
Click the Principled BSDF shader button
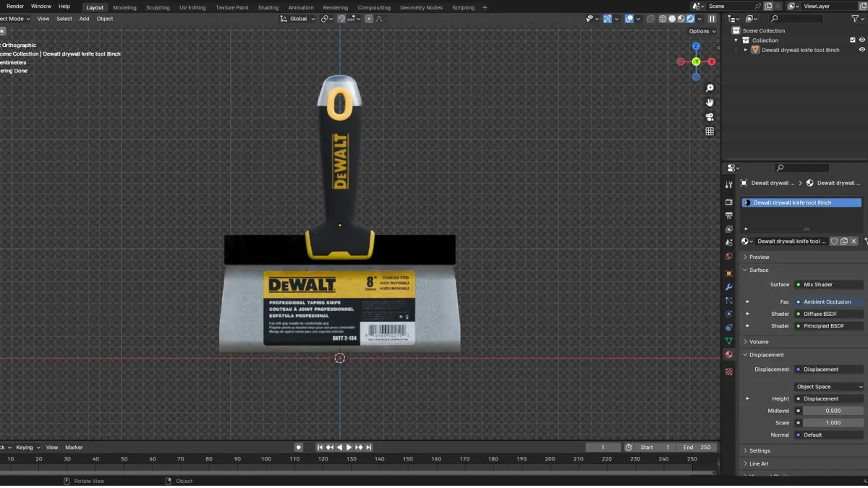829,326
